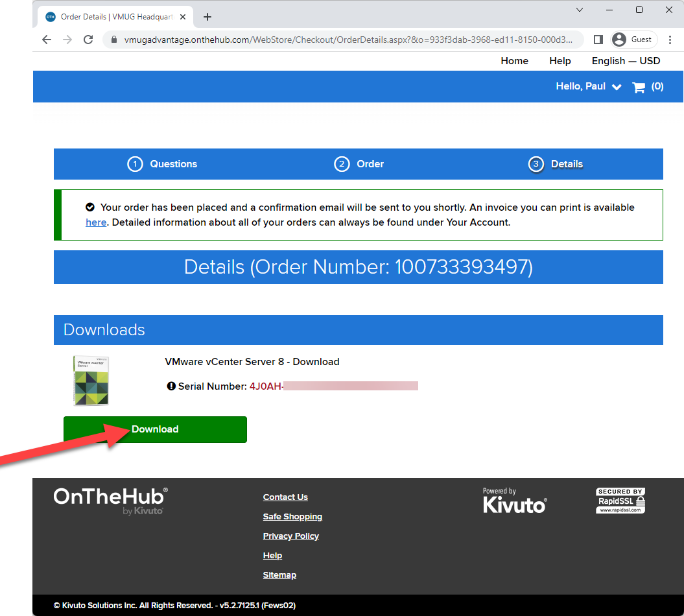Viewport: 684px width, 616px height.
Task: Open the Help link in the footer
Action: coord(273,555)
